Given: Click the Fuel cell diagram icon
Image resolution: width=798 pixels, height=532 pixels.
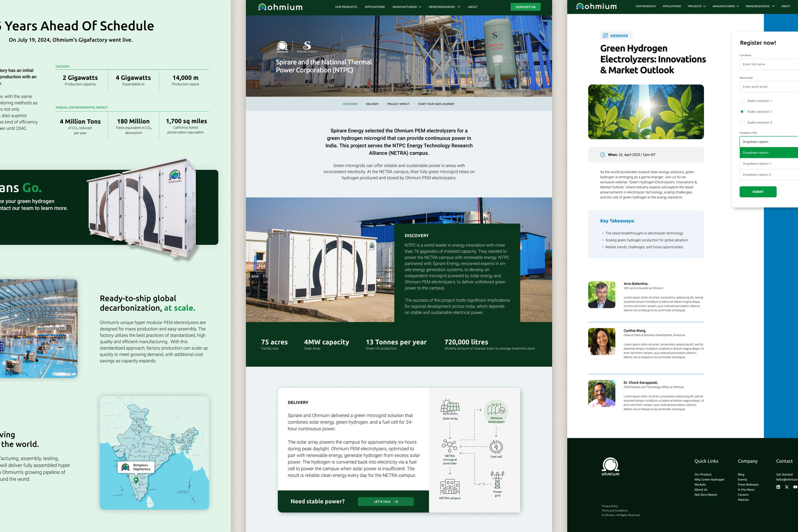Looking at the screenshot, I should [x=496, y=447].
